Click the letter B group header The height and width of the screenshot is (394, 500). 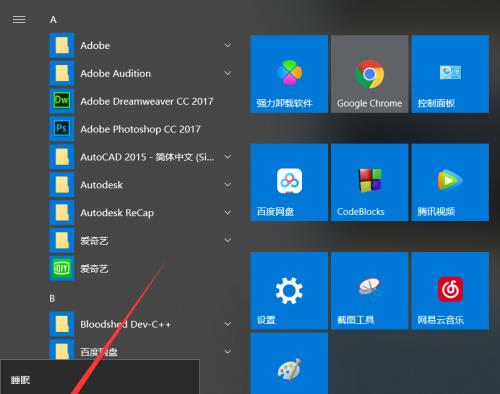52,298
